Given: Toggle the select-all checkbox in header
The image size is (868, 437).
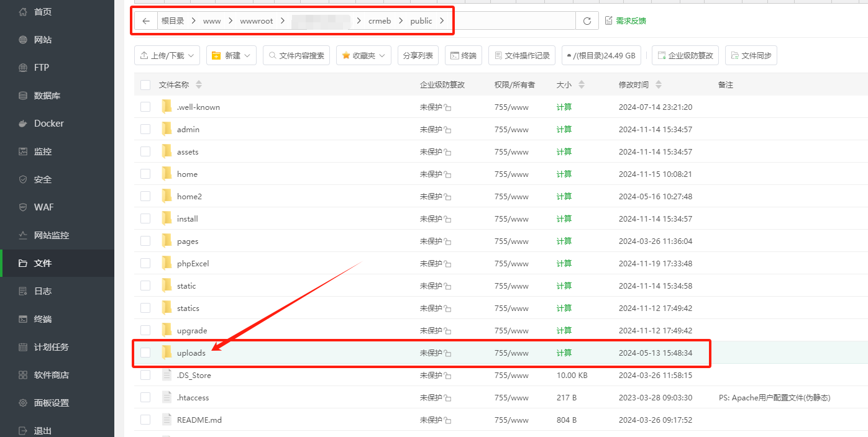Looking at the screenshot, I should coord(145,85).
